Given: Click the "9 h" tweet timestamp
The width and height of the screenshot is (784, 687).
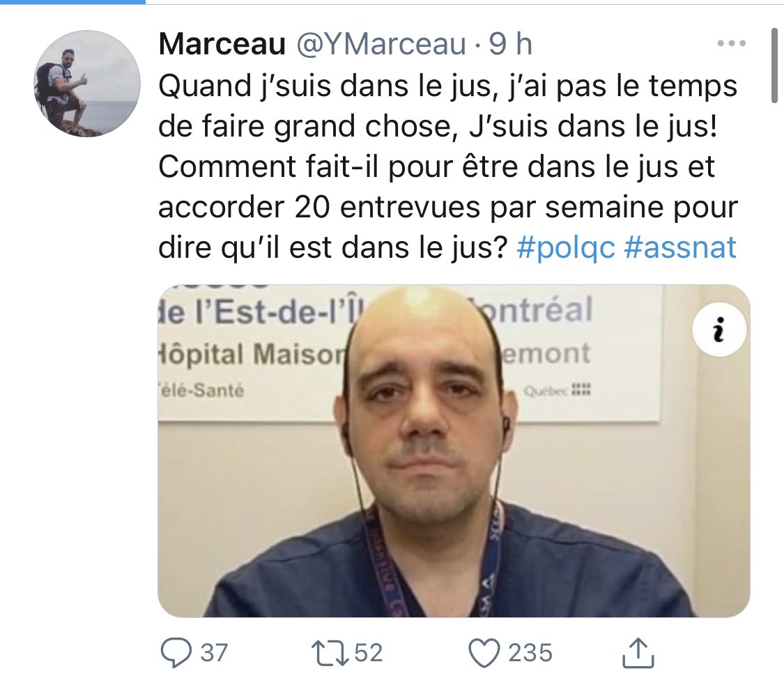Looking at the screenshot, I should [x=510, y=44].
